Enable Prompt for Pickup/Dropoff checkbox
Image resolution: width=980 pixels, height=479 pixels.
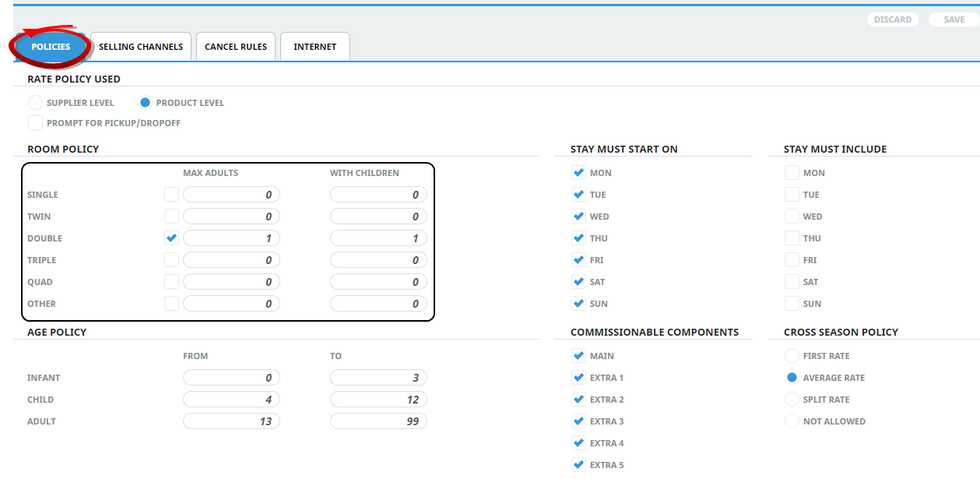point(36,123)
